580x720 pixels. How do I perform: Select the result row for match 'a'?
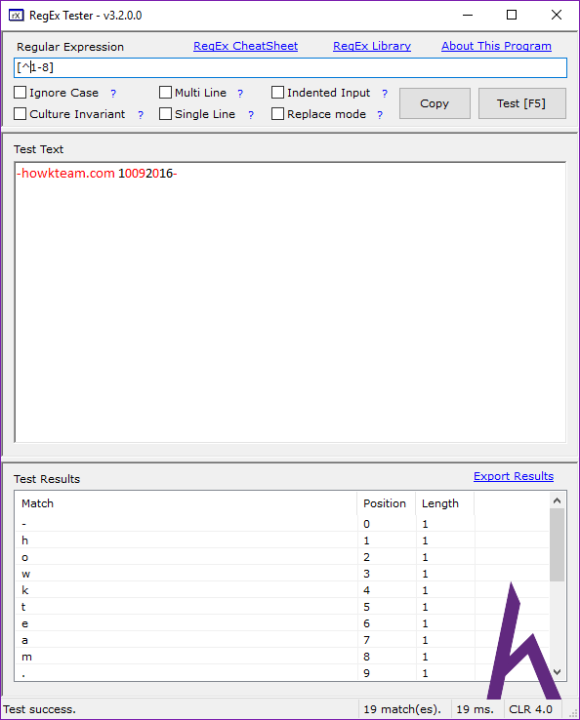click(x=282, y=640)
